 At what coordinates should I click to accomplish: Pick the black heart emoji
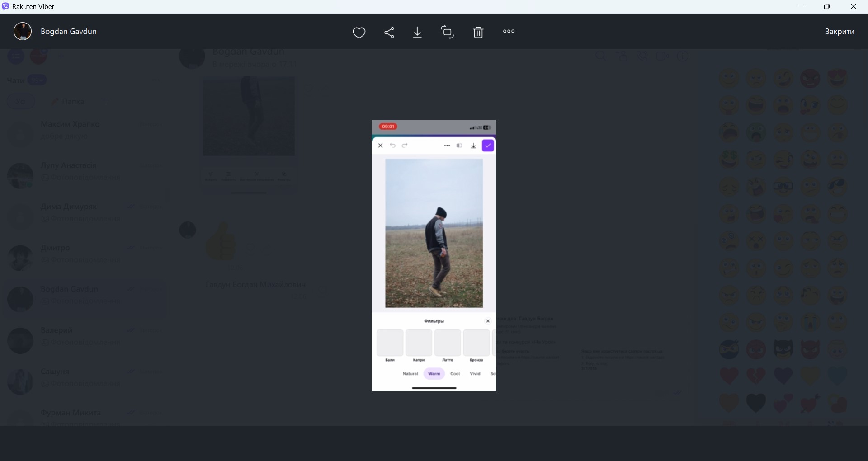756,403
